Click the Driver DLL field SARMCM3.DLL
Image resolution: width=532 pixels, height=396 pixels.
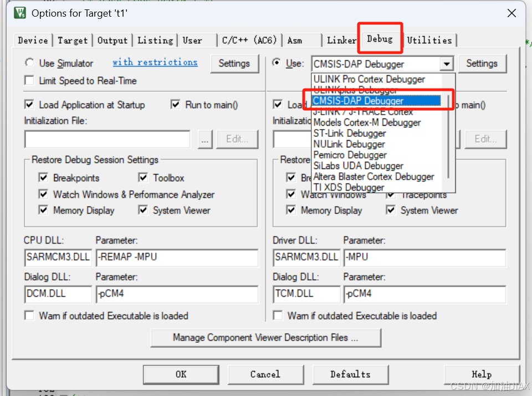pyautogui.click(x=306, y=258)
